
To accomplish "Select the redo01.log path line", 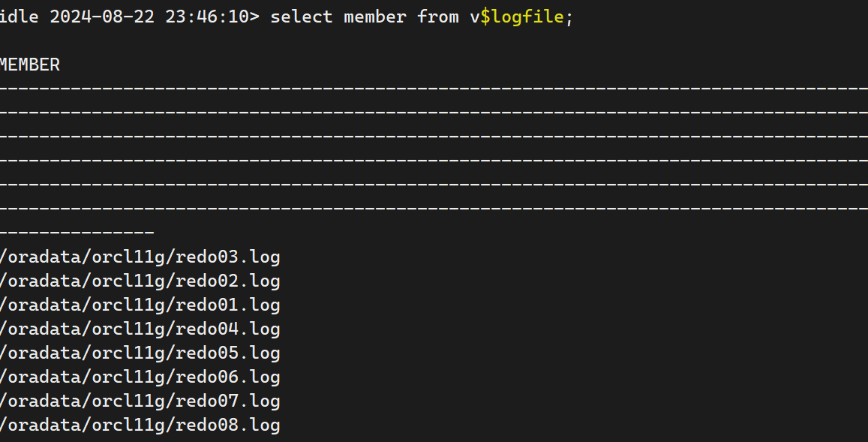I will click(x=140, y=305).
